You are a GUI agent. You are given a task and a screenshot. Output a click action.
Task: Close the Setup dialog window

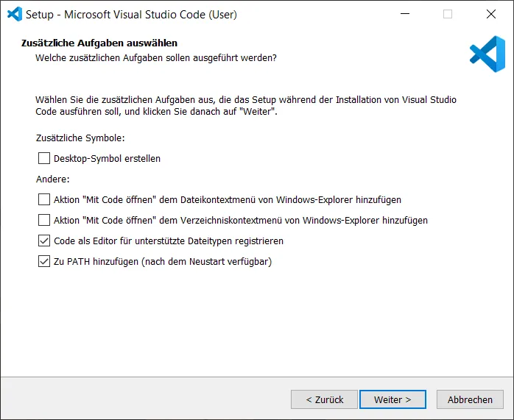click(490, 14)
